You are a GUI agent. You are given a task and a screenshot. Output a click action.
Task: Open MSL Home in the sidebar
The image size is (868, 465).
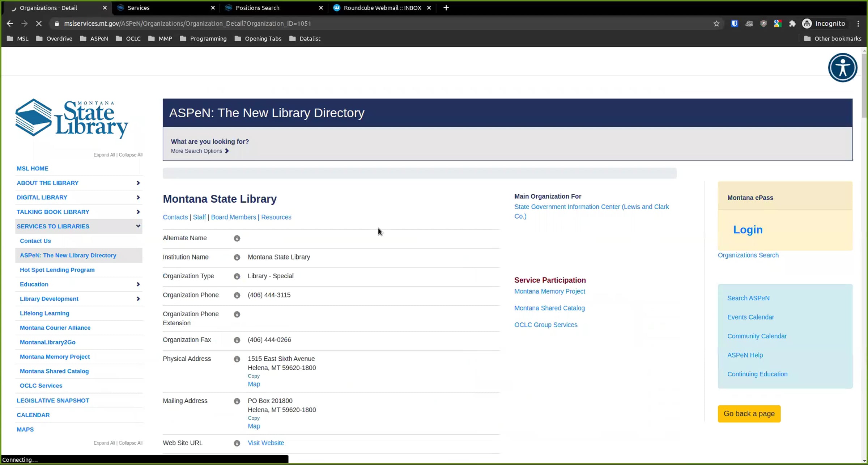click(x=33, y=169)
